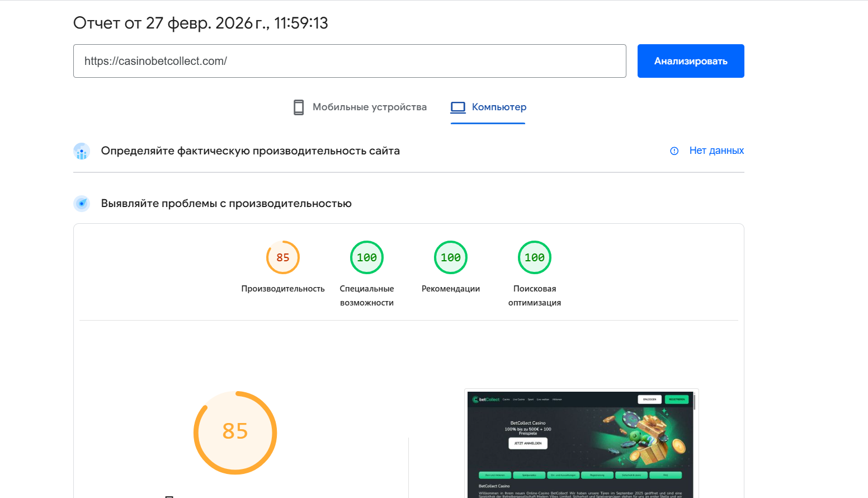868x498 pixels.
Task: Jump to the Производительность score gauge 85
Action: point(283,257)
